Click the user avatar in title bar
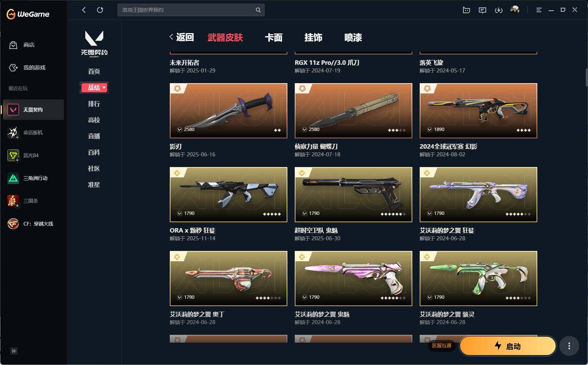The width and height of the screenshot is (588, 365). (515, 10)
